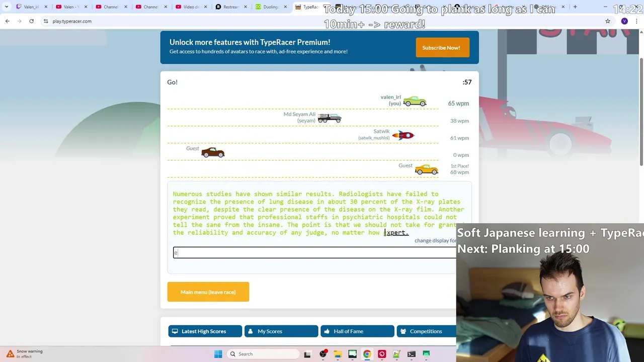Open File Explorer from the taskbar
The image size is (644, 362).
tap(338, 354)
